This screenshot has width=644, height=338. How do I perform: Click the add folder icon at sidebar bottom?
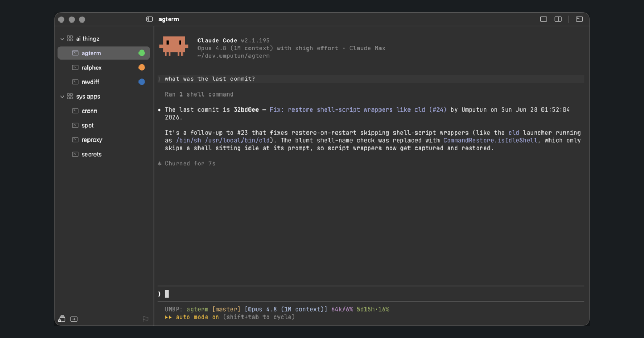pyautogui.click(x=62, y=319)
